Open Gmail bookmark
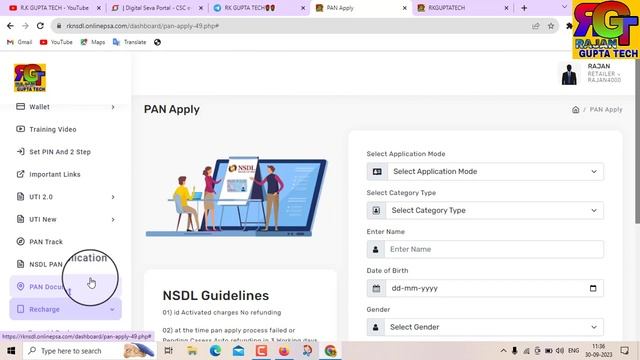640x360 pixels. 20,42
